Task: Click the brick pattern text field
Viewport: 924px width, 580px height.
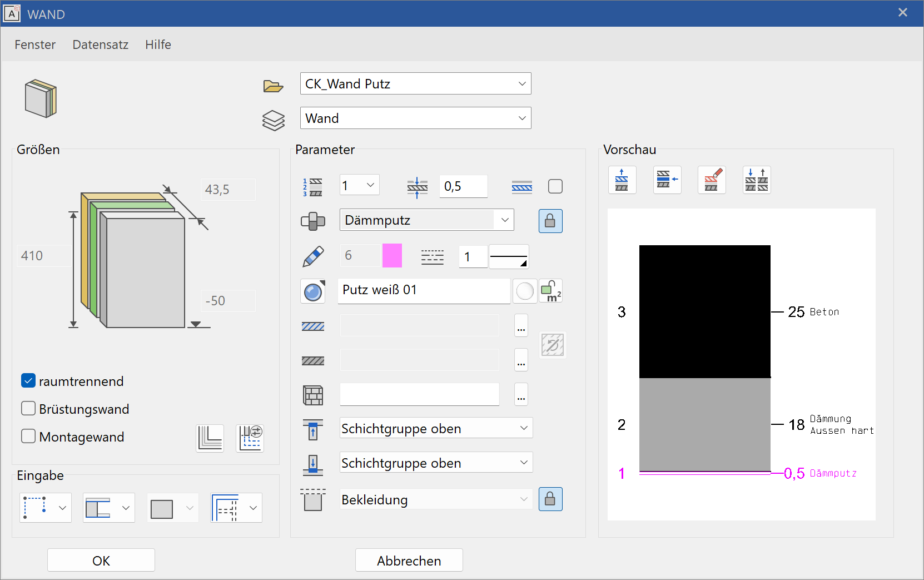Action: pyautogui.click(x=420, y=394)
